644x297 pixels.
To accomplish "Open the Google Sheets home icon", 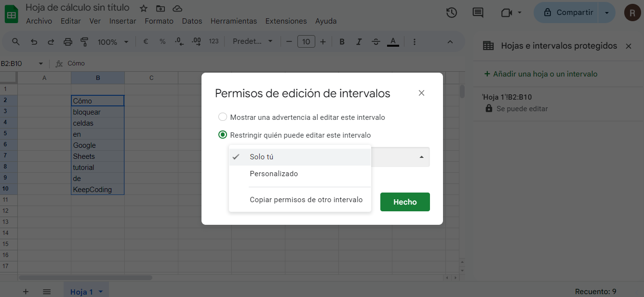I will 11,14.
